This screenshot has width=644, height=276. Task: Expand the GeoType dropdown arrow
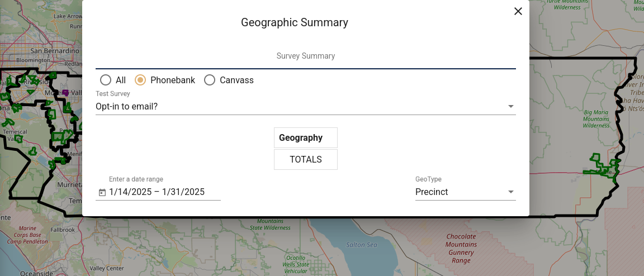[x=510, y=192]
